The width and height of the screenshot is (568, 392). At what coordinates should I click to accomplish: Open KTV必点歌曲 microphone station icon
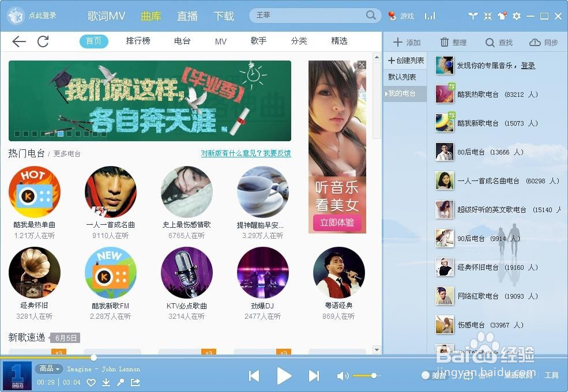[187, 273]
